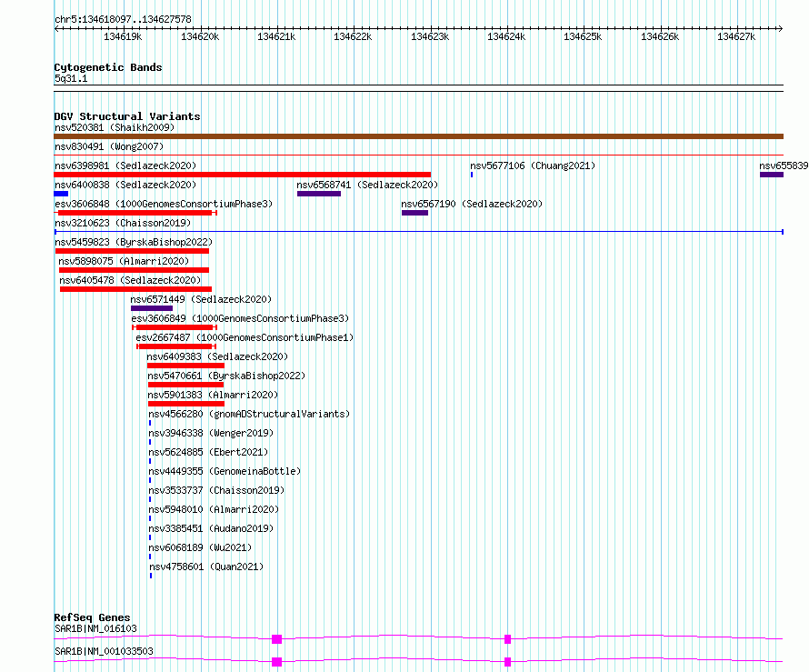Select the 5q31.1 cytogenetic band label
Viewport: 809px width, 672px height.
click(71, 78)
